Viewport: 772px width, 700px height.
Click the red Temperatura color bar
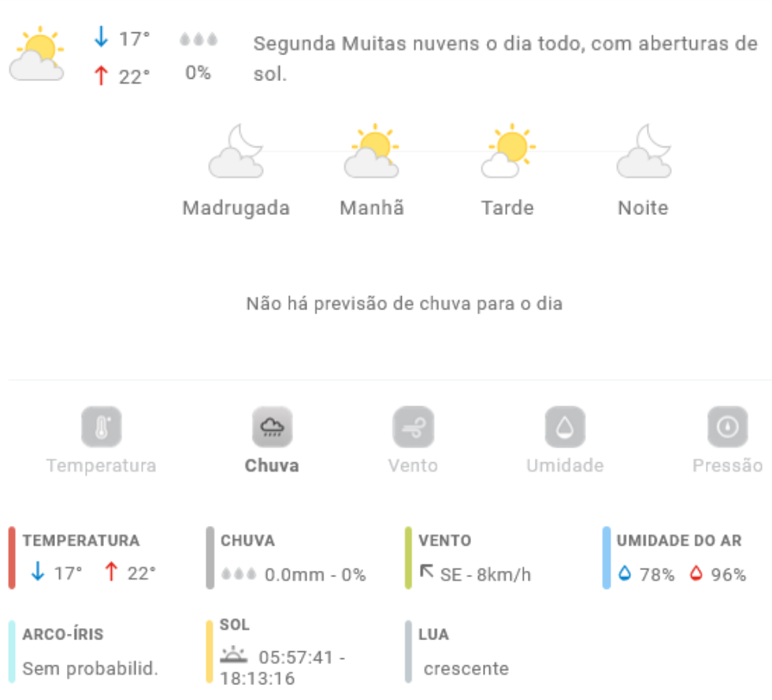point(12,557)
